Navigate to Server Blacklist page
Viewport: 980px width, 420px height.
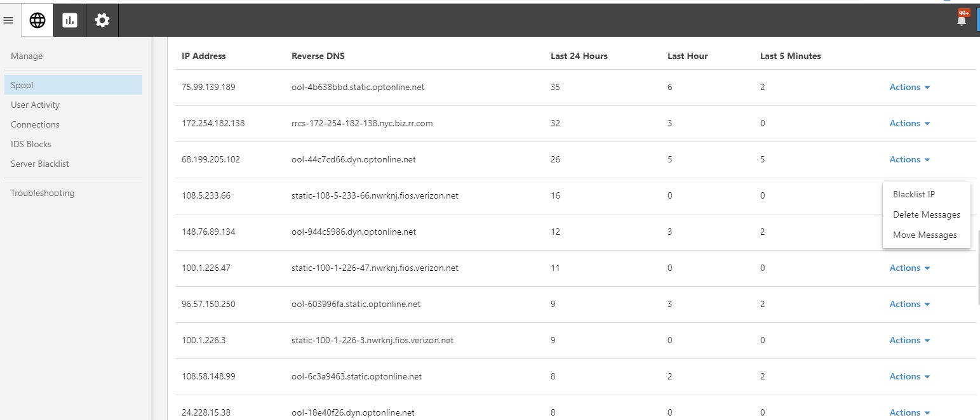coord(40,164)
